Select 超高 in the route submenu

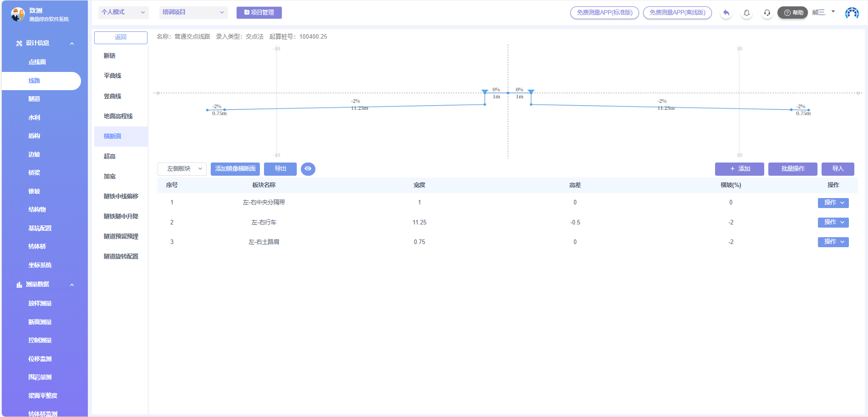point(110,156)
